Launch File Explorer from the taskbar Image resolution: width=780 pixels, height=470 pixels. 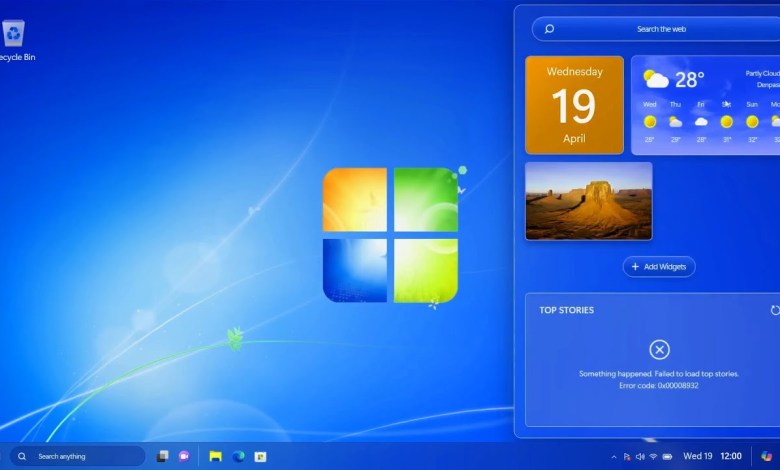(215, 456)
